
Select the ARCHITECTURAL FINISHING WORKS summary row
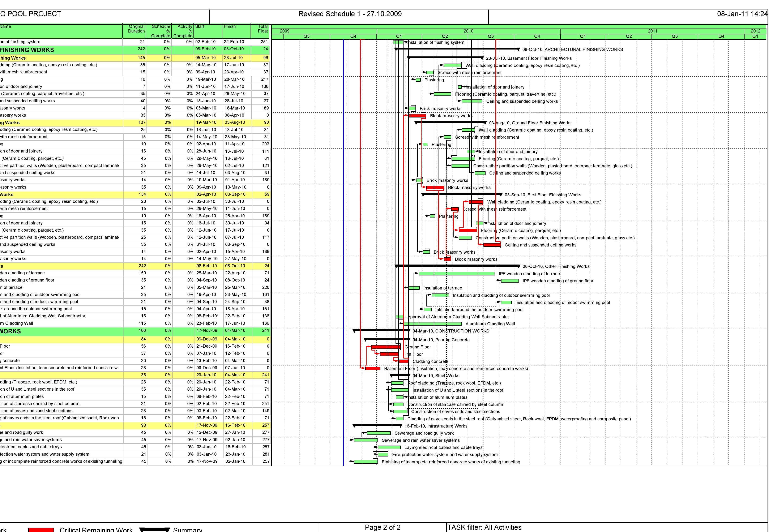(50, 49)
